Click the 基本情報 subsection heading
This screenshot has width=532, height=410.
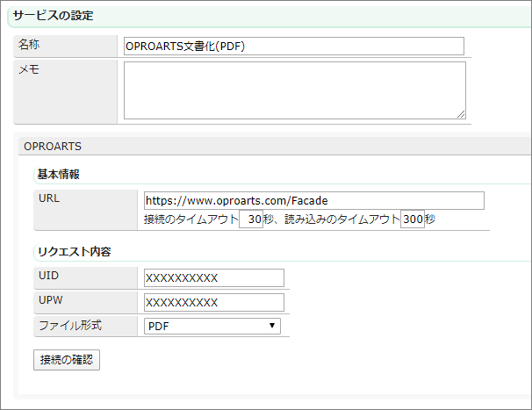pos(59,174)
